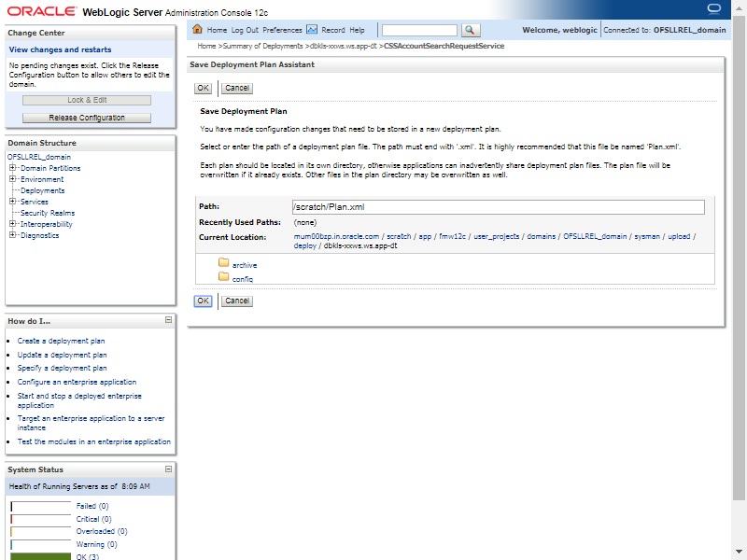Click the search text box in toolbar
The width and height of the screenshot is (747, 560).
(x=419, y=30)
